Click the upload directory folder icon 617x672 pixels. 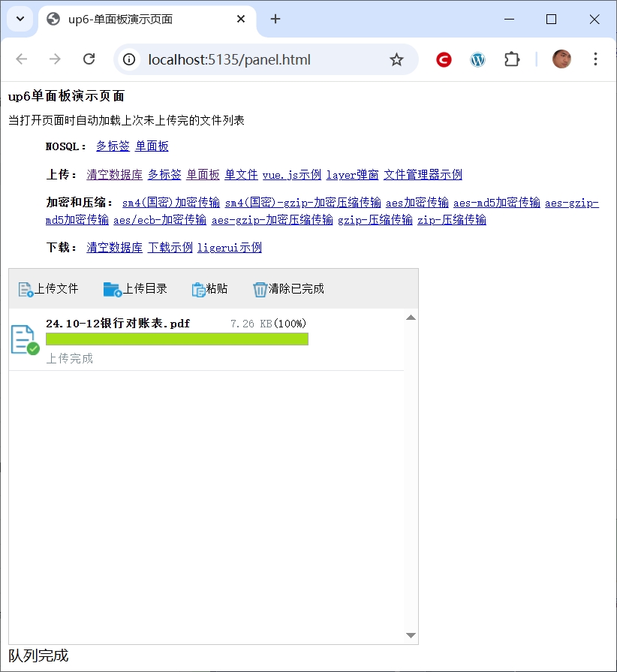point(112,289)
